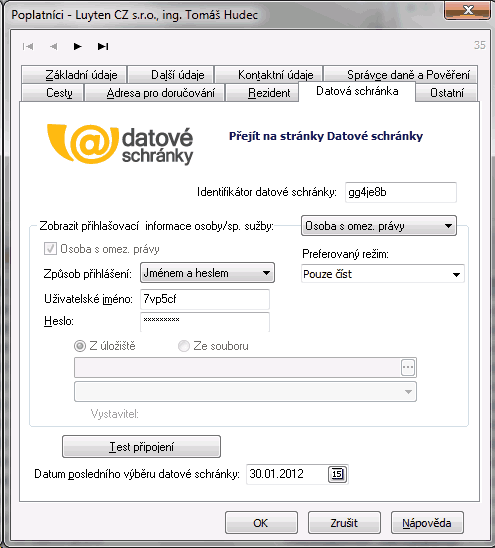This screenshot has width=495, height=548.
Task: Select the Z úložiště radio button
Action: click(80, 346)
